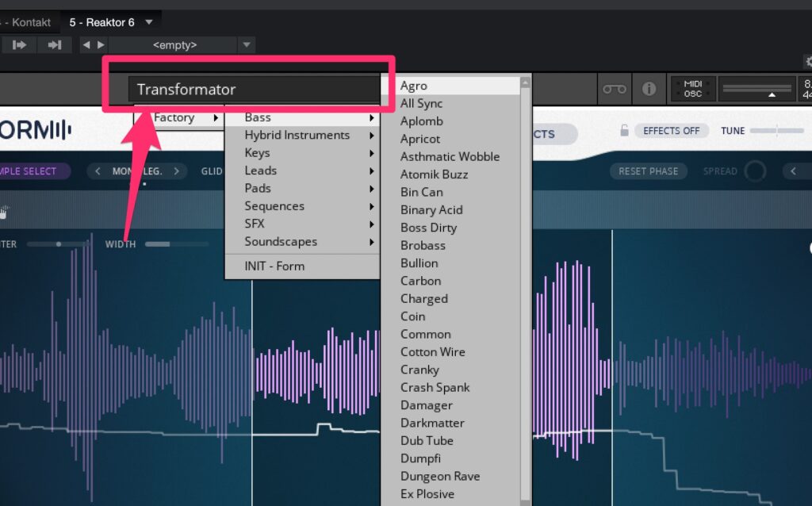Click right chevron beside MONO LEG. selector
The height and width of the screenshot is (506, 812).
(x=176, y=171)
